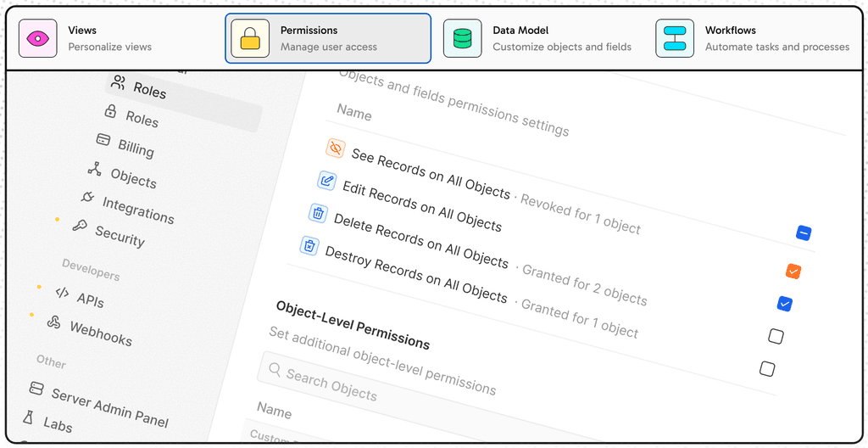Open APIs under Developers
Viewport: 868px width, 448px height.
[90, 300]
